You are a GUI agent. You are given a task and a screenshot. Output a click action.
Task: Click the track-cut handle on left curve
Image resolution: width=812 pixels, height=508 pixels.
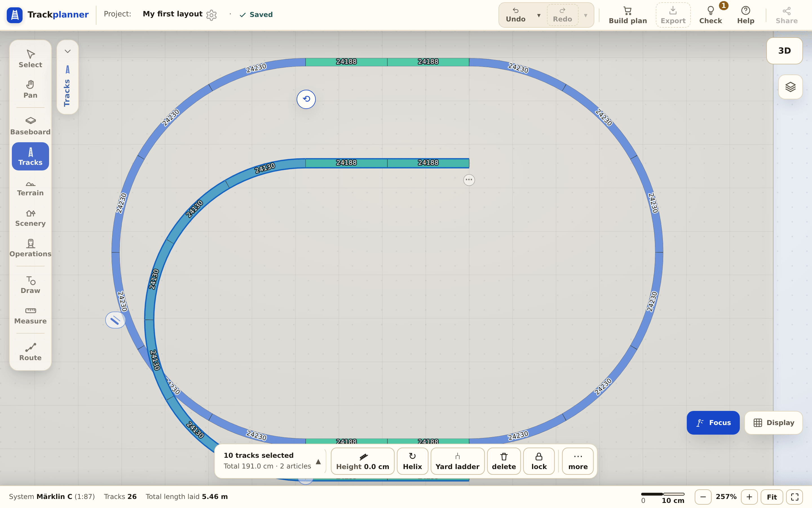coord(115,320)
